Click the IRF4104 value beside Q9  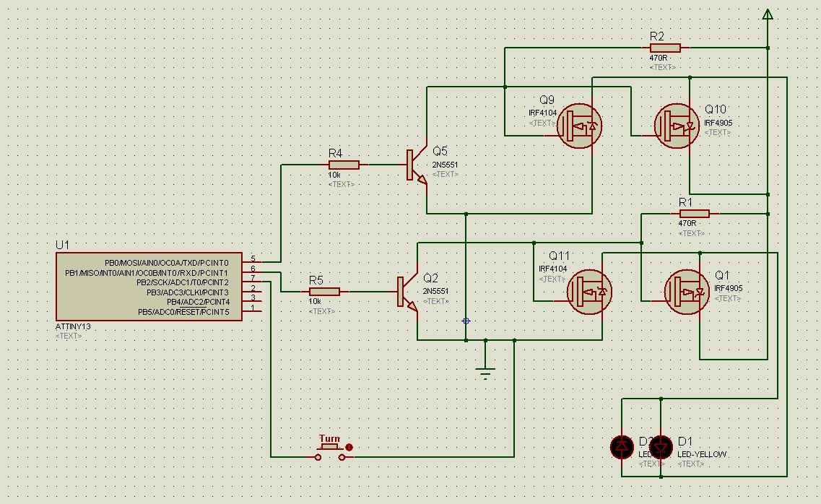(x=542, y=113)
